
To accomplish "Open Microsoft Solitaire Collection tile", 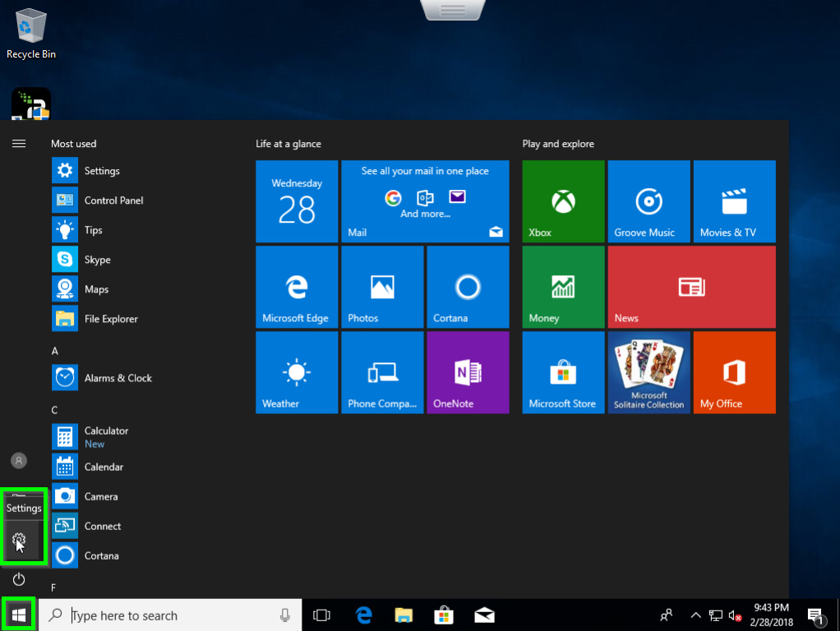I will coord(649,372).
